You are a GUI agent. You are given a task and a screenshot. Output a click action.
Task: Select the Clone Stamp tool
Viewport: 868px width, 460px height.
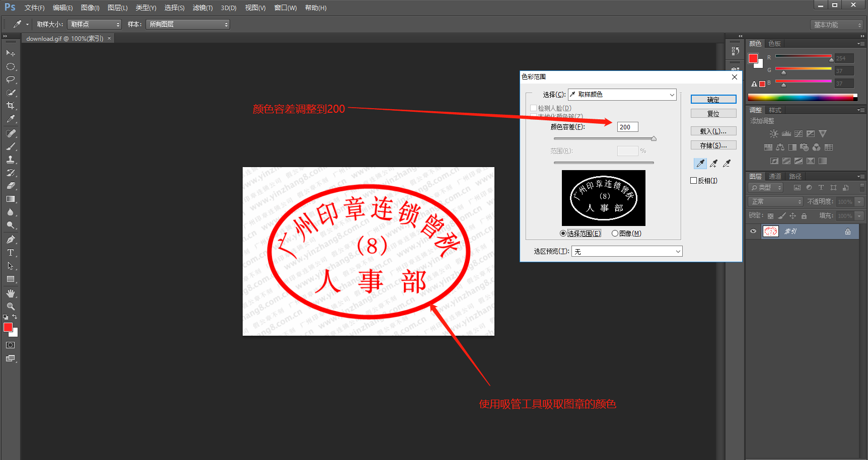point(11,160)
